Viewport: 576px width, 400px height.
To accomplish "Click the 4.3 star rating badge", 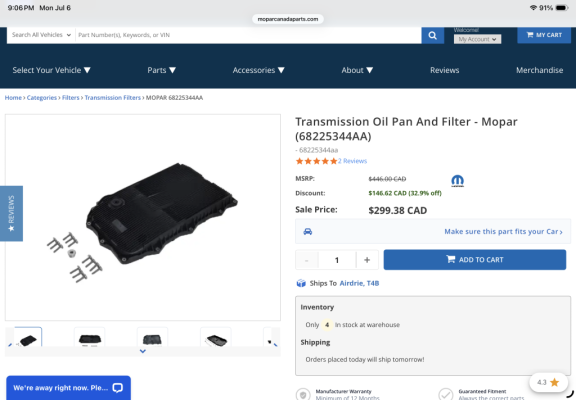I will click(x=548, y=382).
